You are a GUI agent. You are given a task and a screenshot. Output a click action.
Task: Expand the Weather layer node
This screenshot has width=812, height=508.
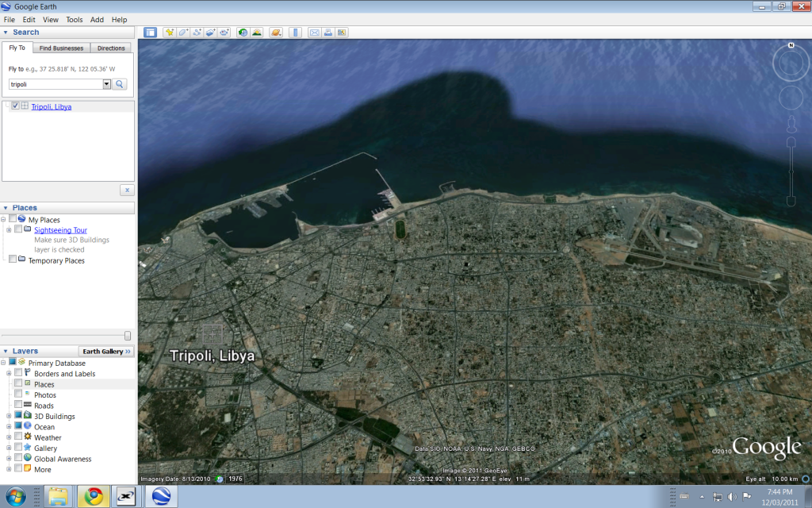[9, 437]
